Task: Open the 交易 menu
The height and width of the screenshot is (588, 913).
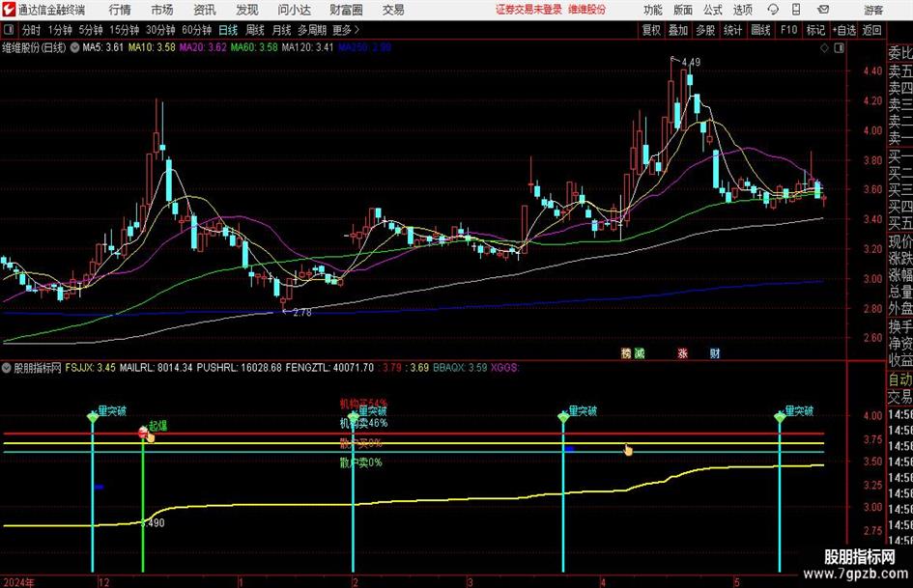Action: coord(393,10)
